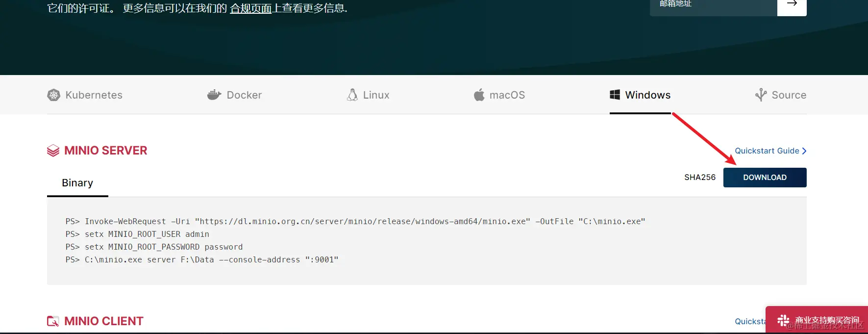Click the Source branch icon
The height and width of the screenshot is (334, 868).
pyautogui.click(x=761, y=95)
